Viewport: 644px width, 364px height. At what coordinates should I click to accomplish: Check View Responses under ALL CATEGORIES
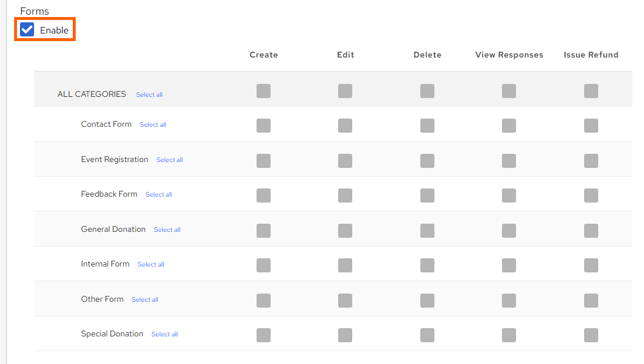click(x=508, y=91)
